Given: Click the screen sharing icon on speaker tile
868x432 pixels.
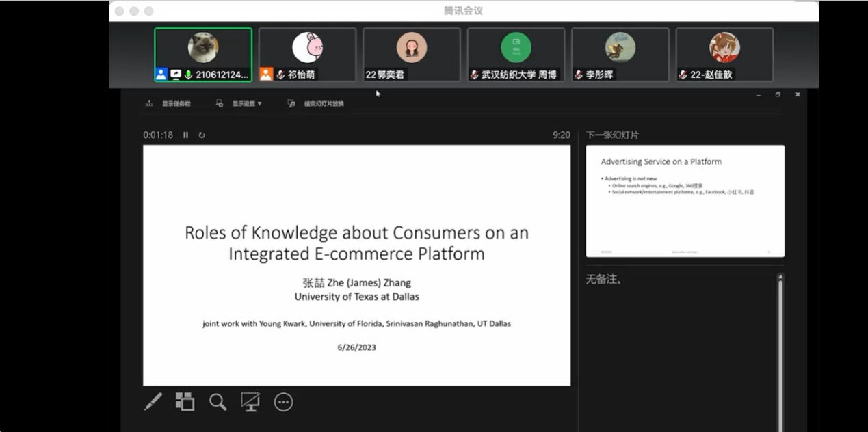Looking at the screenshot, I should (175, 75).
